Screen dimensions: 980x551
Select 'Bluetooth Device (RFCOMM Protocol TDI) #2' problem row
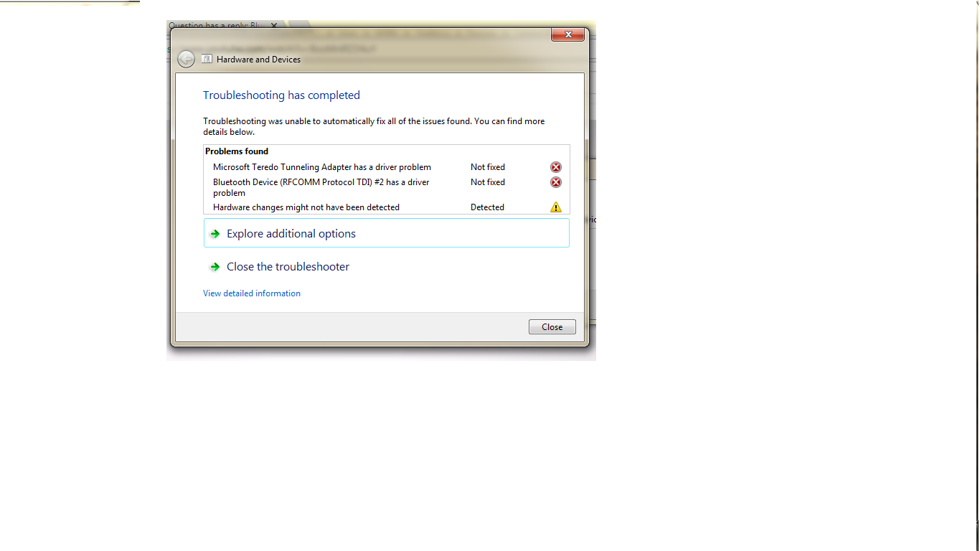[x=321, y=187]
